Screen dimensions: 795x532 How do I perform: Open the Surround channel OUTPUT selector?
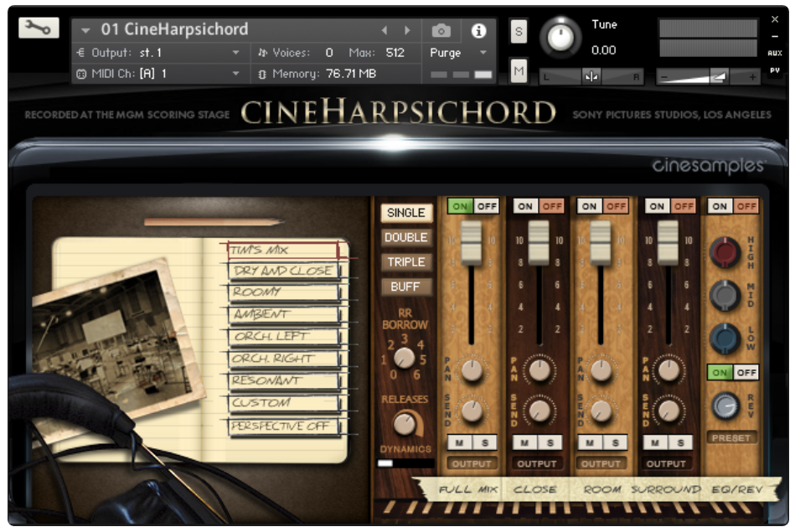666,463
